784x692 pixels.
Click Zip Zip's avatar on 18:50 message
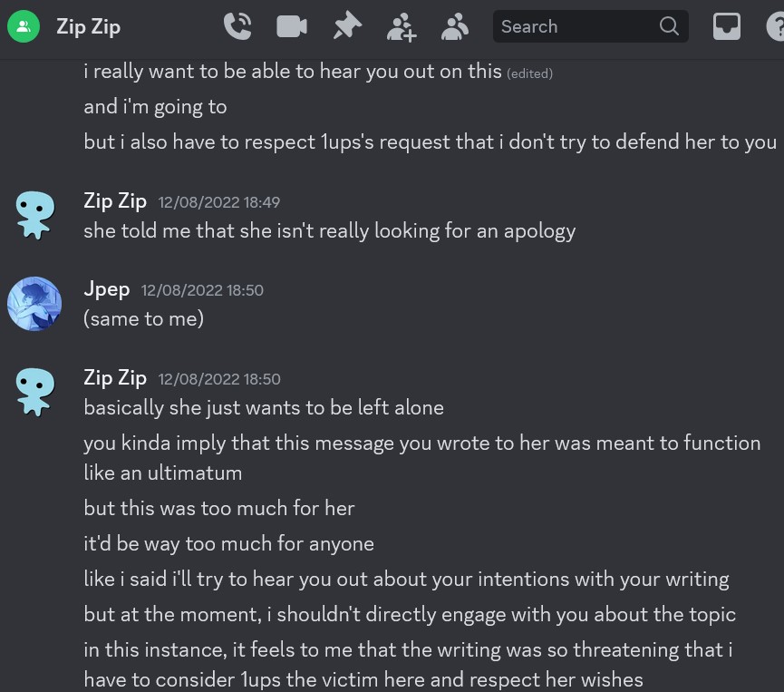click(34, 392)
